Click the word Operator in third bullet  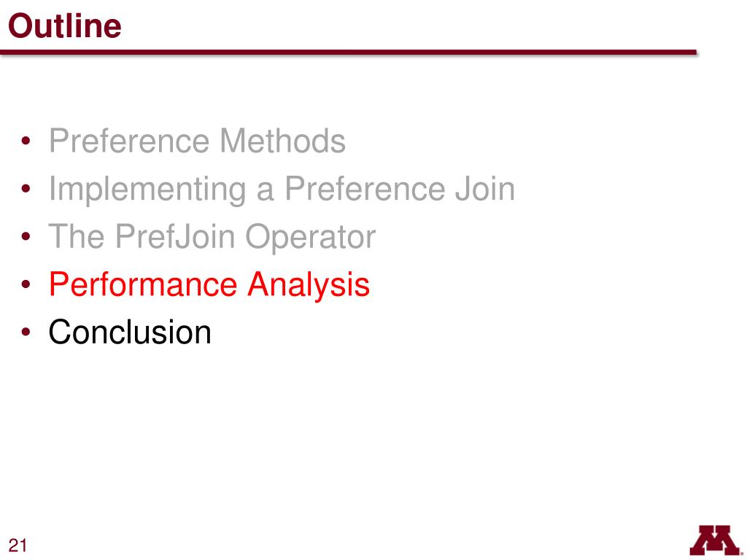pos(311,237)
